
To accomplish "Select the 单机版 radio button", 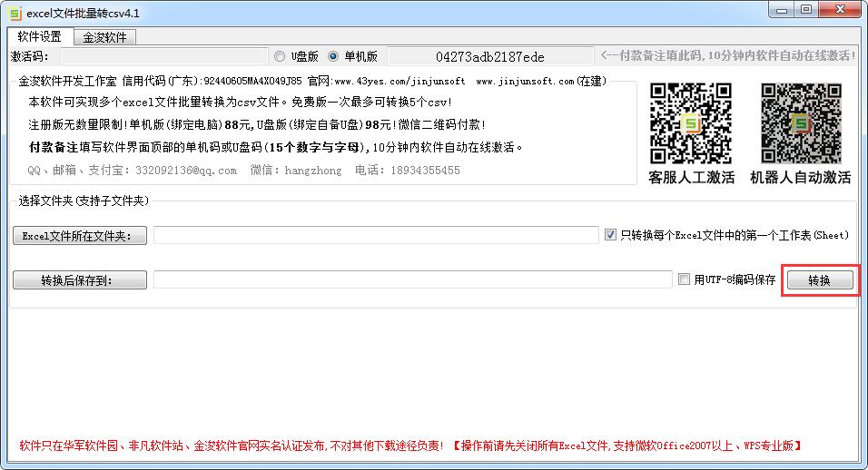I will (333, 56).
